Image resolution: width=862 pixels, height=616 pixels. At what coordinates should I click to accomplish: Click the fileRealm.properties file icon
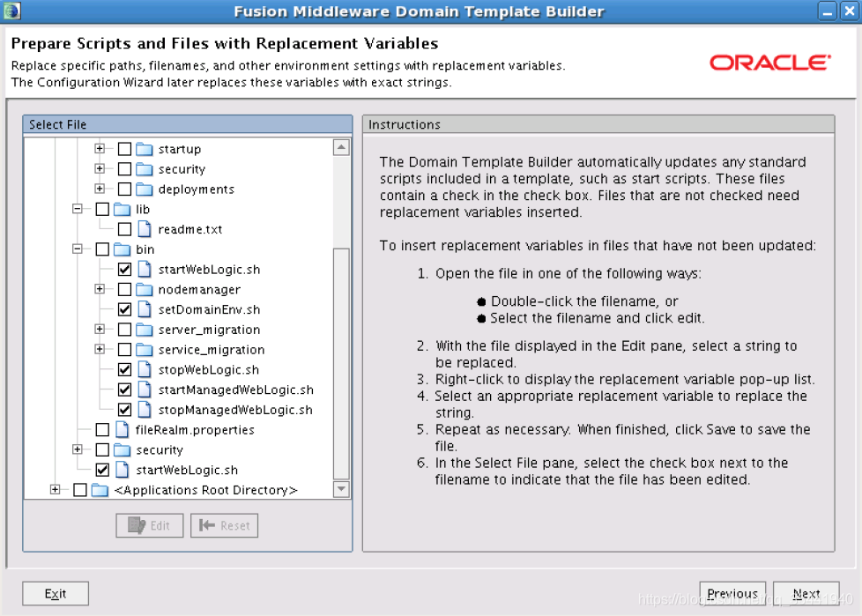point(122,430)
